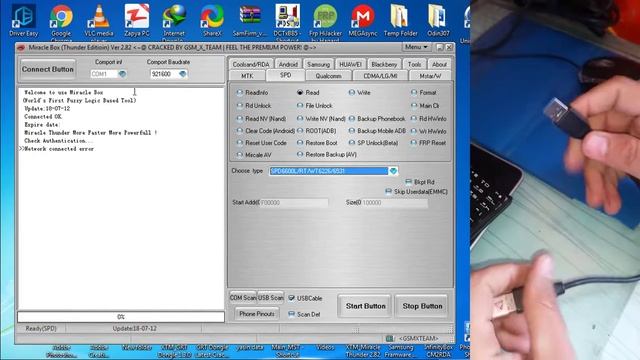This screenshot has width=640, height=360.
Task: Click the Start Button
Action: (365, 306)
